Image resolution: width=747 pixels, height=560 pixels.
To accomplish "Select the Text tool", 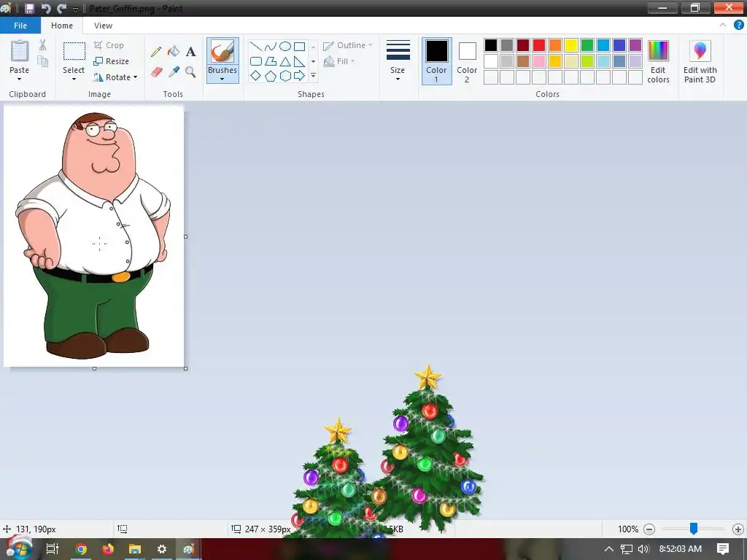I will (x=190, y=52).
